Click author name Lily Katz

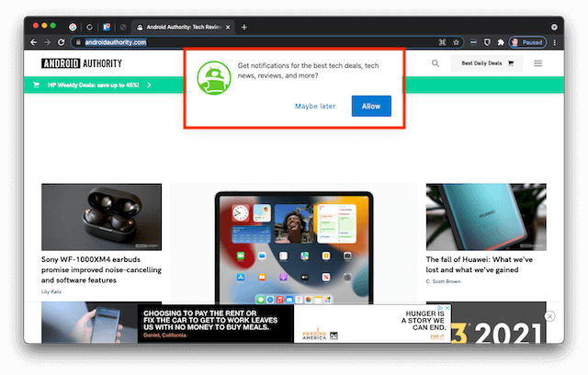point(51,291)
